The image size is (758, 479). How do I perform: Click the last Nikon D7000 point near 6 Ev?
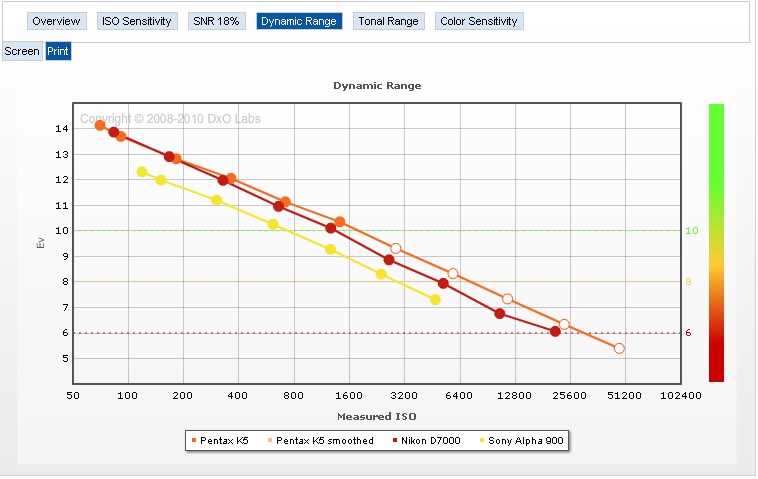(x=555, y=331)
